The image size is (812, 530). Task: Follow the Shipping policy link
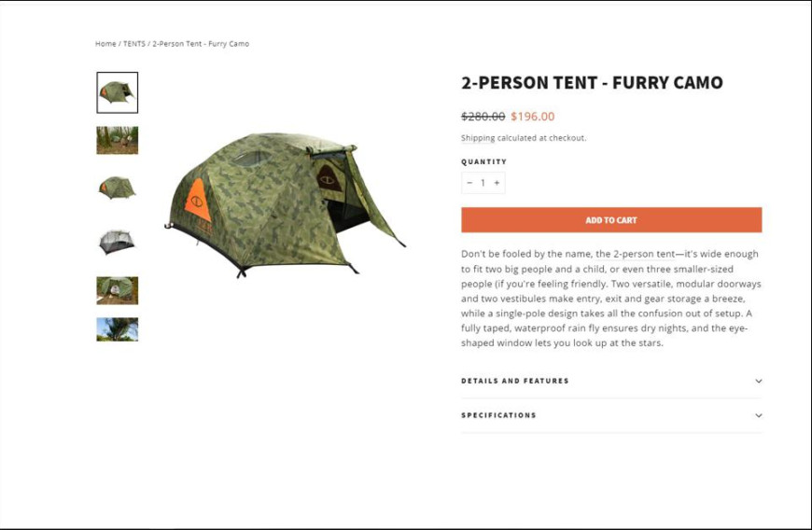[478, 138]
